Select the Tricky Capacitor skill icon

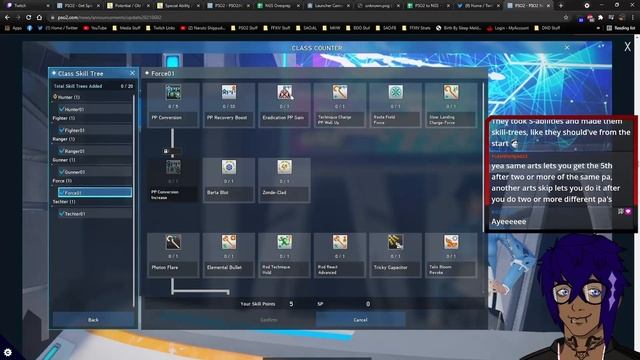[396, 242]
